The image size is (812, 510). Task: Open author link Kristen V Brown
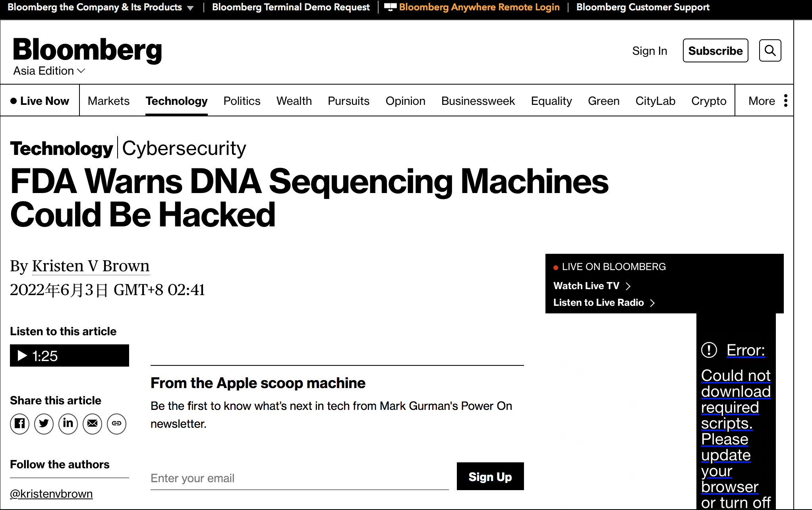click(x=91, y=266)
